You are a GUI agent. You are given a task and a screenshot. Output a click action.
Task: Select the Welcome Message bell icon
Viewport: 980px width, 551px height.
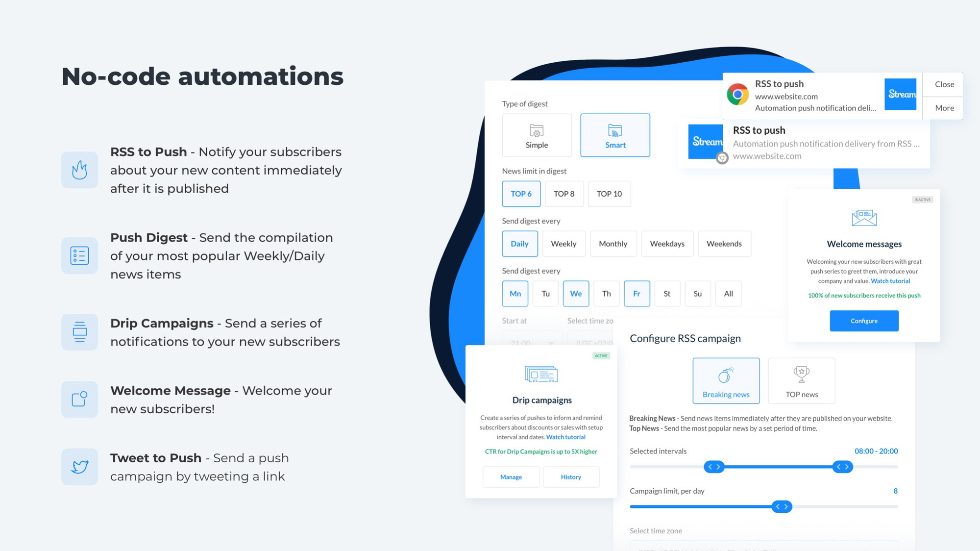pos(79,400)
